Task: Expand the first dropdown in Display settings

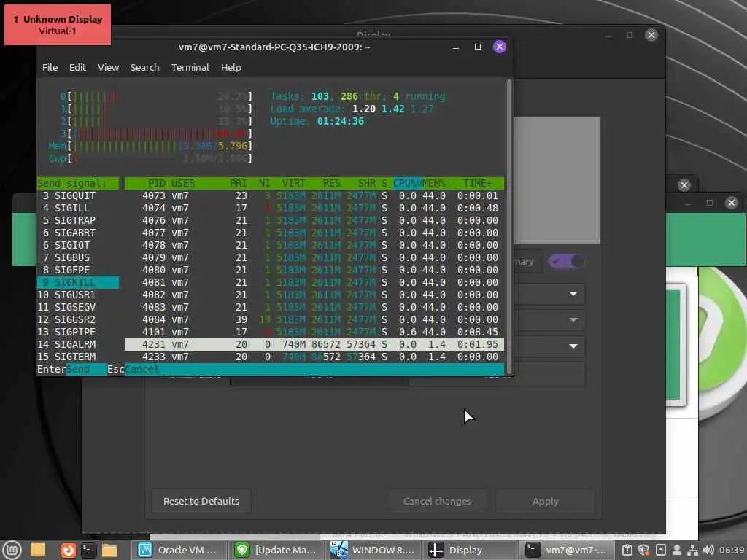Action: coord(573,295)
